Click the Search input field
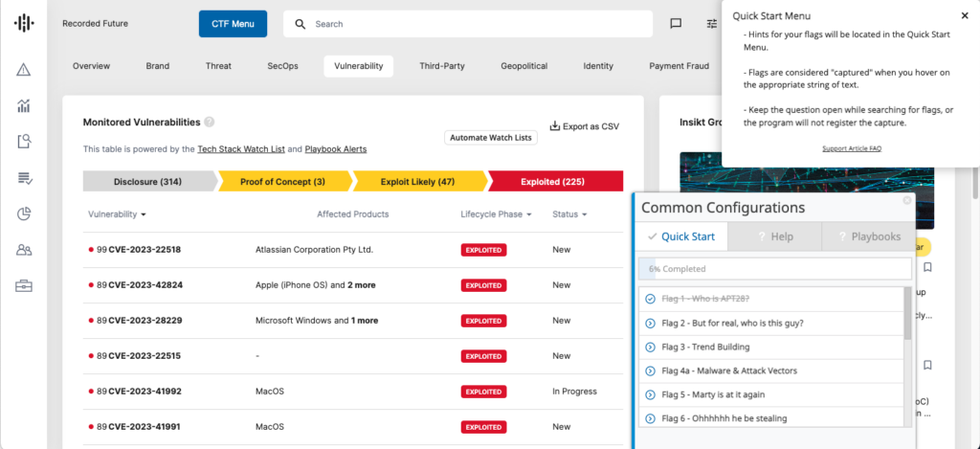The width and height of the screenshot is (980, 449). coord(479,24)
